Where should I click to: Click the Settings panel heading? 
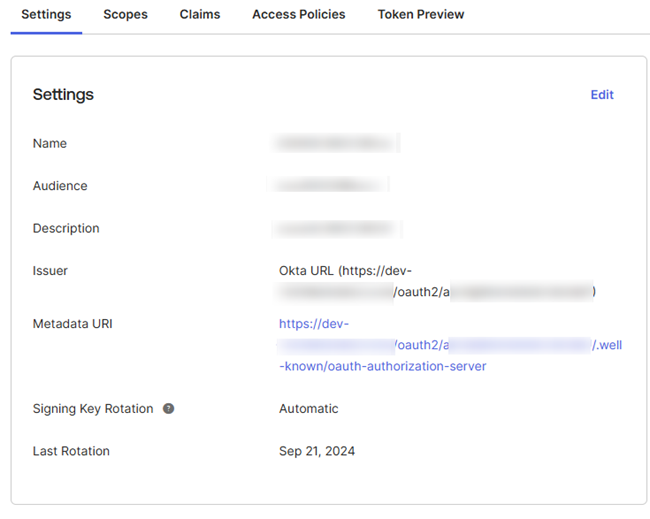tap(63, 95)
